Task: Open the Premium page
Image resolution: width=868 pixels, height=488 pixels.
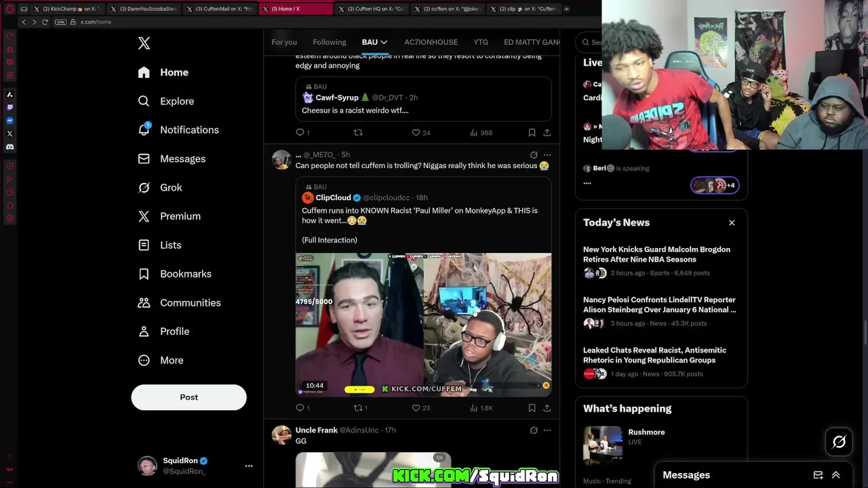Action: pos(170,216)
